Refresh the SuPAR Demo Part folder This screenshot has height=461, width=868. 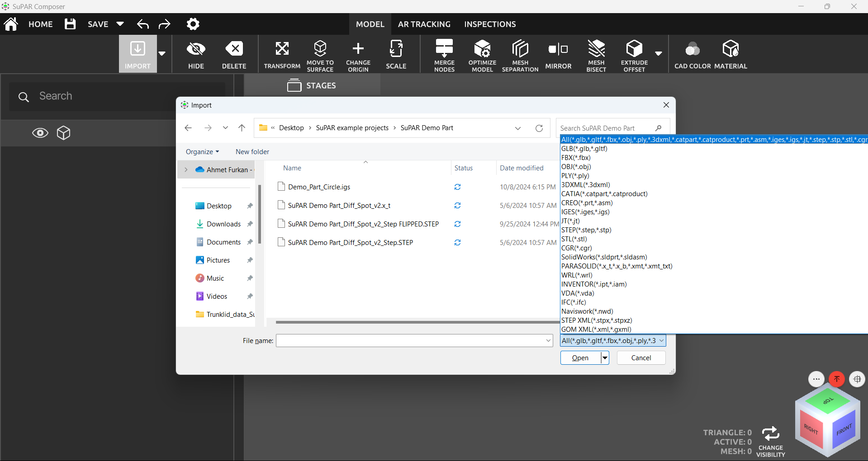(x=539, y=128)
